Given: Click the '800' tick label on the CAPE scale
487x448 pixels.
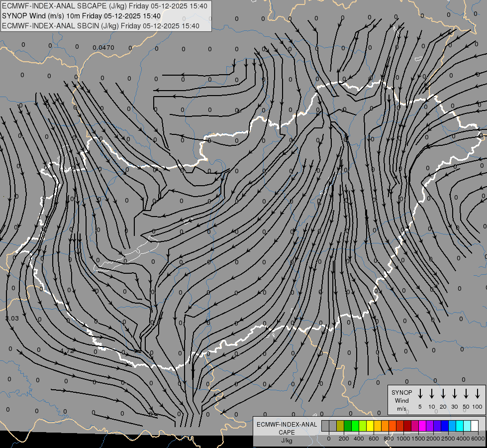Looking at the screenshot, I should coord(389,439).
